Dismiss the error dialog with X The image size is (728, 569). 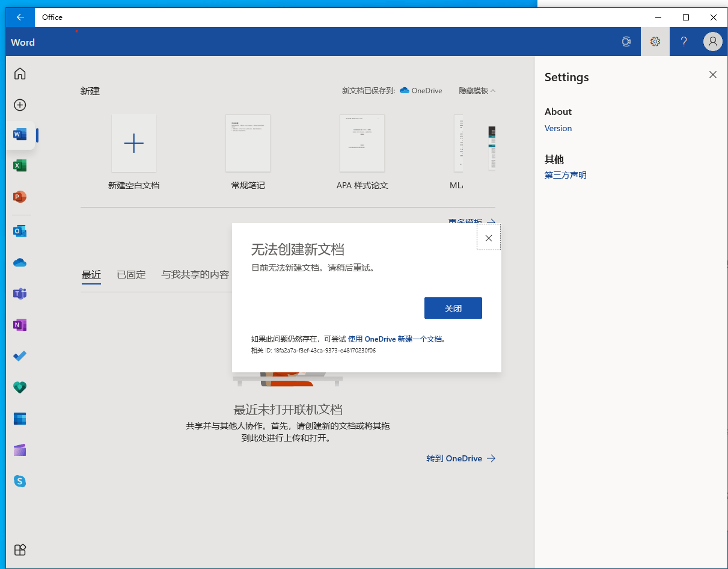point(489,238)
